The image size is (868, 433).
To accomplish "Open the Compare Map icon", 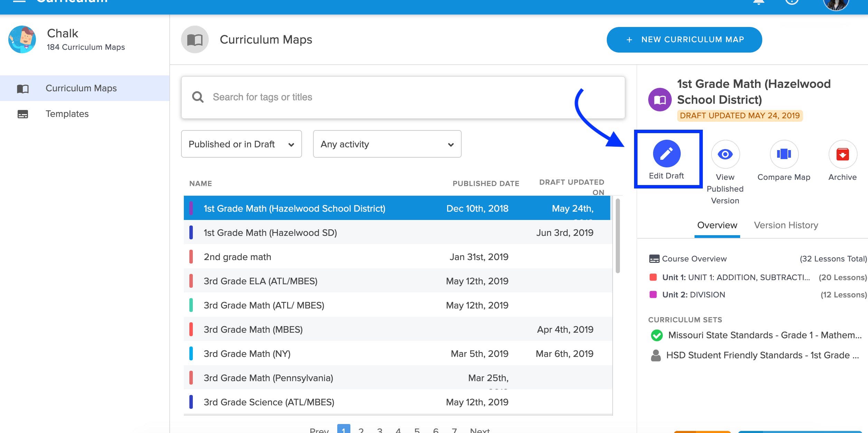I will pos(784,154).
